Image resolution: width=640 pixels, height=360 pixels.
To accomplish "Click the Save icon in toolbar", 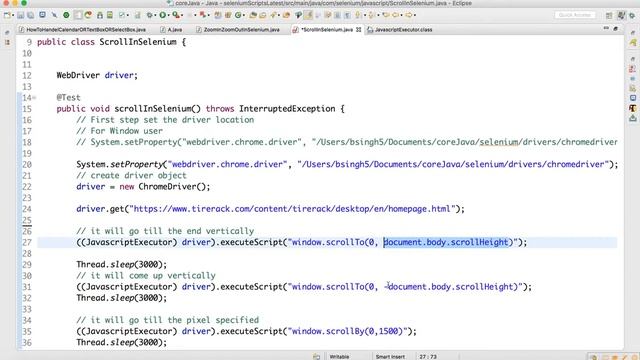I will (20, 15).
